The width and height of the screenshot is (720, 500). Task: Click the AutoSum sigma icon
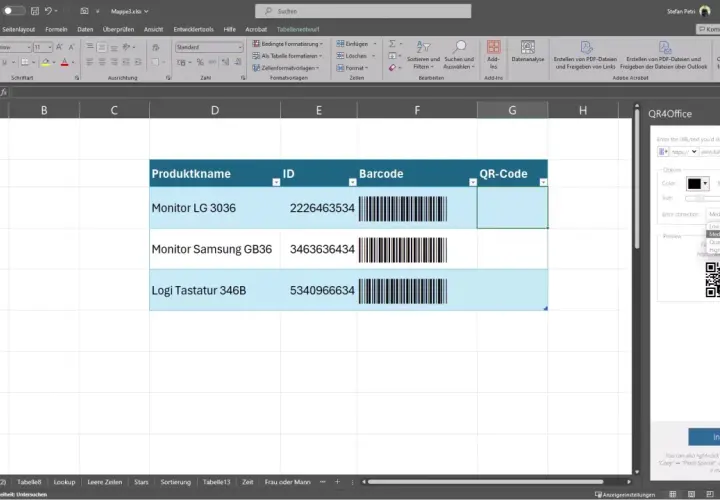pos(392,44)
